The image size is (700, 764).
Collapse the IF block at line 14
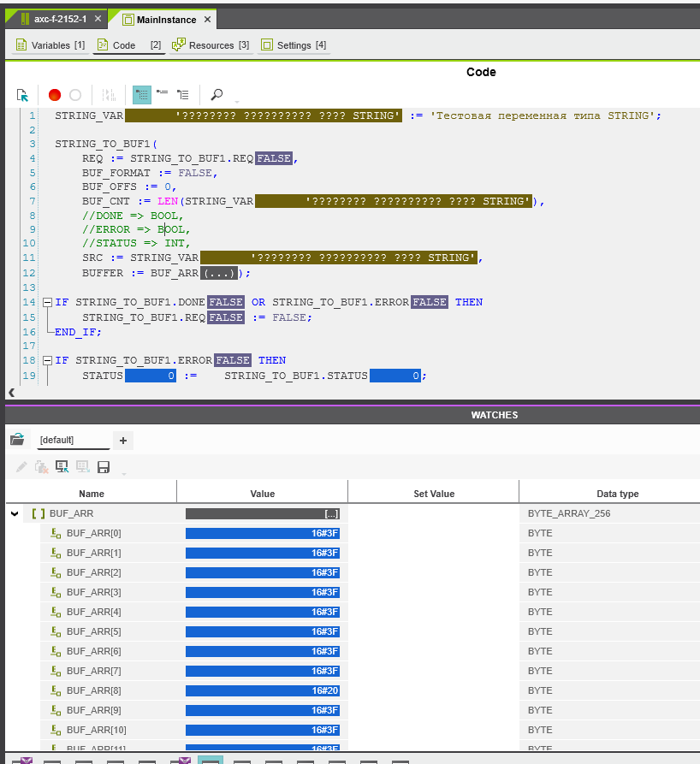(47, 302)
